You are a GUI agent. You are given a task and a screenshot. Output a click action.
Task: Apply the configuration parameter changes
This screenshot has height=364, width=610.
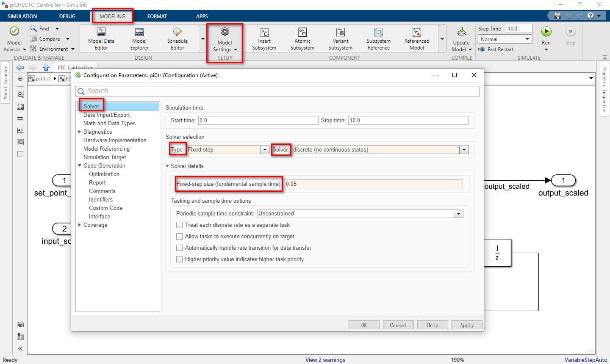coord(466,325)
